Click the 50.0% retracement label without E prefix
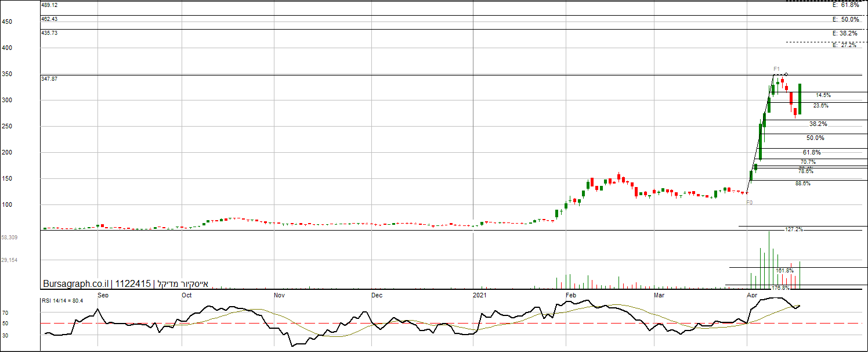 pyautogui.click(x=815, y=138)
